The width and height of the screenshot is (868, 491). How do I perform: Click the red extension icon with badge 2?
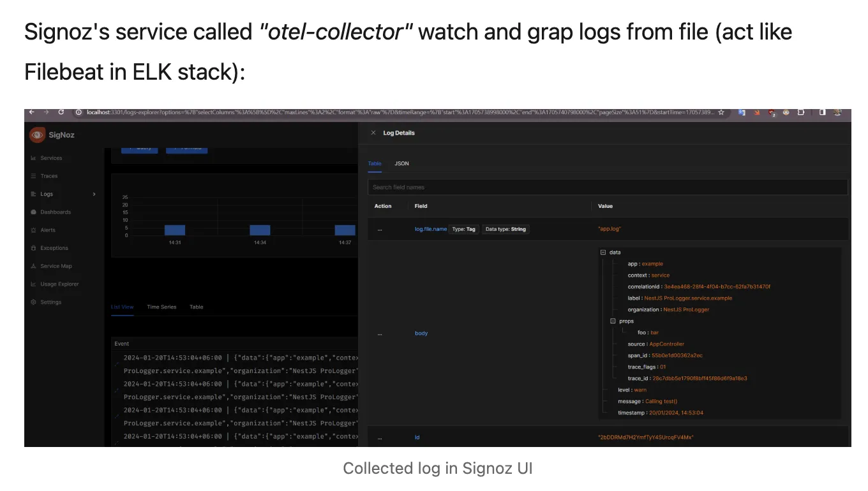[x=772, y=113]
